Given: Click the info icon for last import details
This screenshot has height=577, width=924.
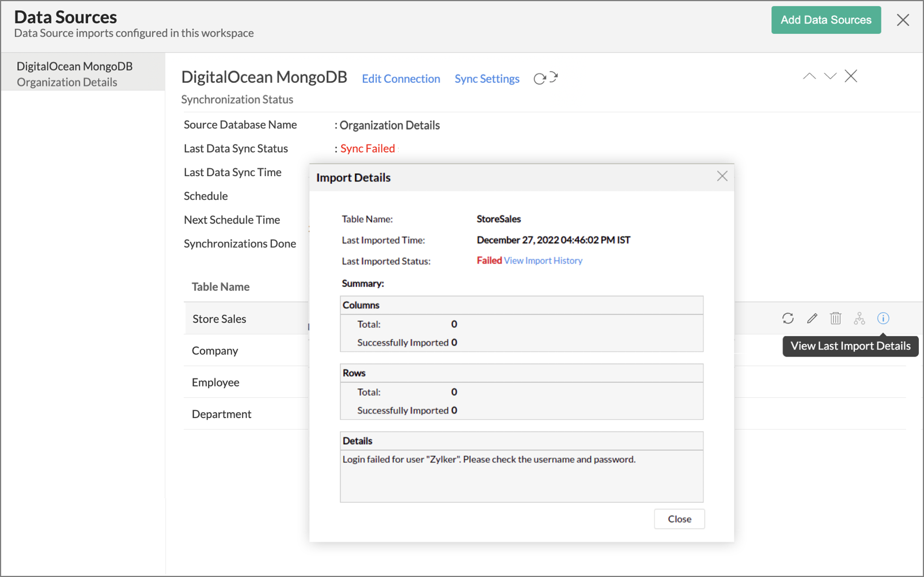Looking at the screenshot, I should [x=883, y=318].
